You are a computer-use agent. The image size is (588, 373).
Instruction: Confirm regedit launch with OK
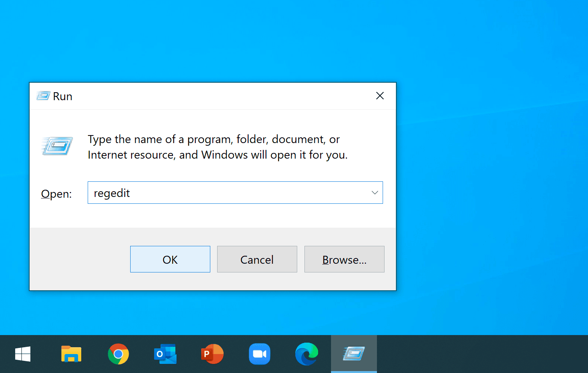(x=170, y=259)
